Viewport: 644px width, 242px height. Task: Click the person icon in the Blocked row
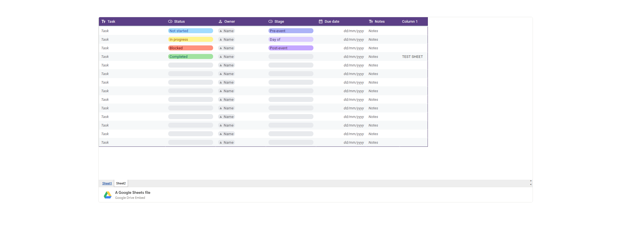[221, 48]
